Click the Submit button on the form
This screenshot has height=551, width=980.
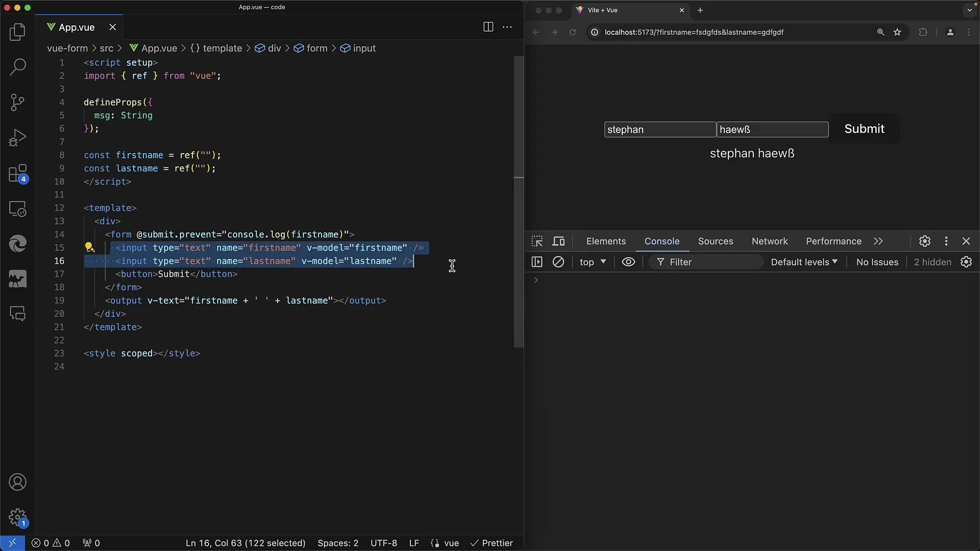coord(864,129)
